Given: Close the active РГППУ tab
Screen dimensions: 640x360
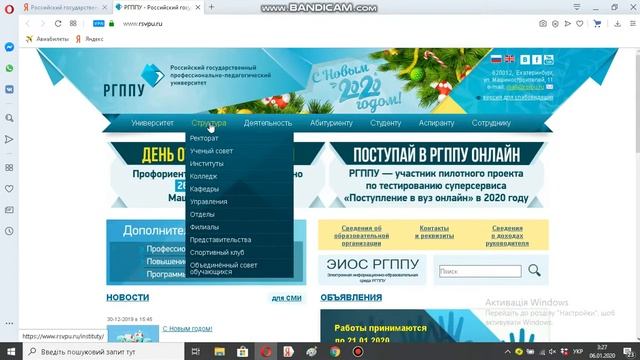Looking at the screenshot, I should click(198, 7).
